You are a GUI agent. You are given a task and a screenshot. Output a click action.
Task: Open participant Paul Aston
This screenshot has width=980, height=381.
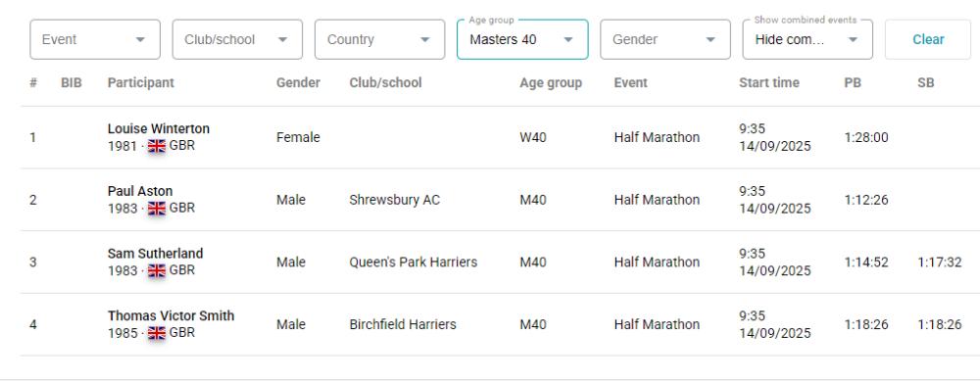[x=140, y=191]
